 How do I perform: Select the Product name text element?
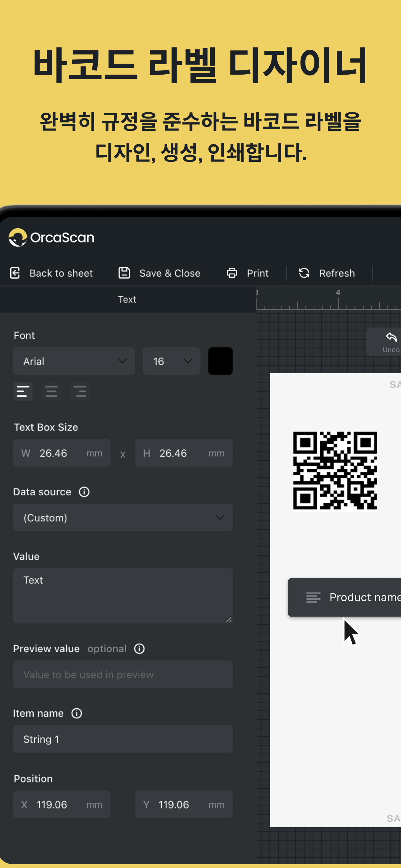[x=344, y=597]
